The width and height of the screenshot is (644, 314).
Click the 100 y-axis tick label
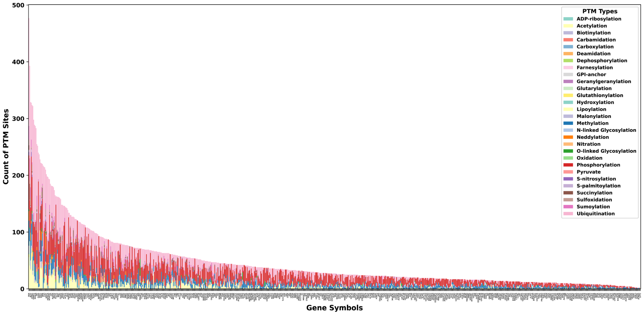click(x=18, y=232)
